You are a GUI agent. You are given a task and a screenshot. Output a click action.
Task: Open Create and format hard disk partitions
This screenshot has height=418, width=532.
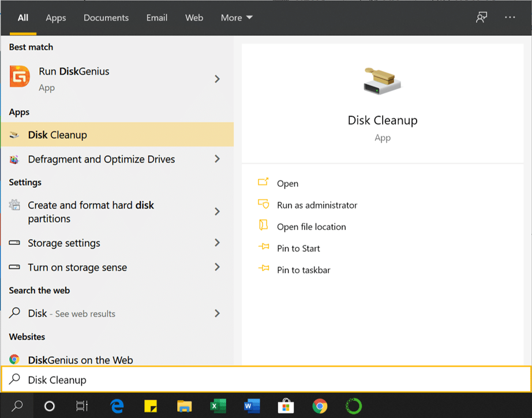click(117, 212)
